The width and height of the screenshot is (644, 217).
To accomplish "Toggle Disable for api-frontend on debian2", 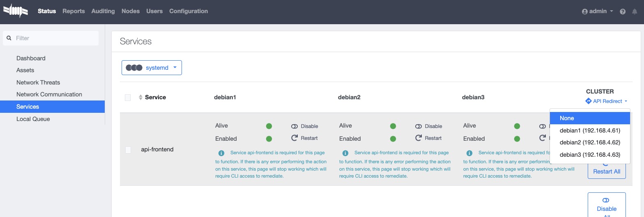I will tap(429, 126).
